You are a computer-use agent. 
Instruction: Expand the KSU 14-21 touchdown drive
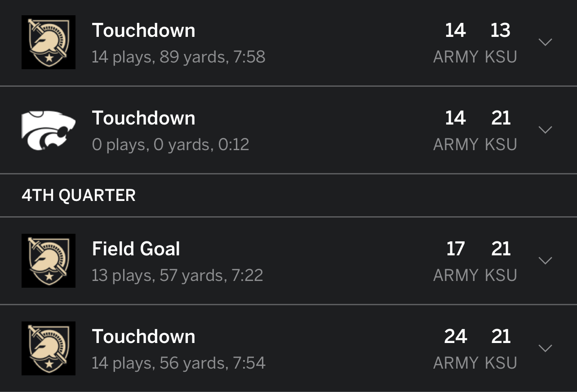point(545,130)
